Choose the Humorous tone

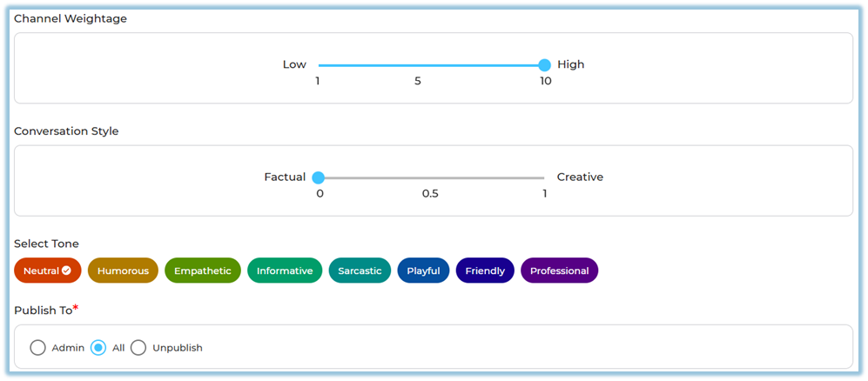tap(123, 271)
